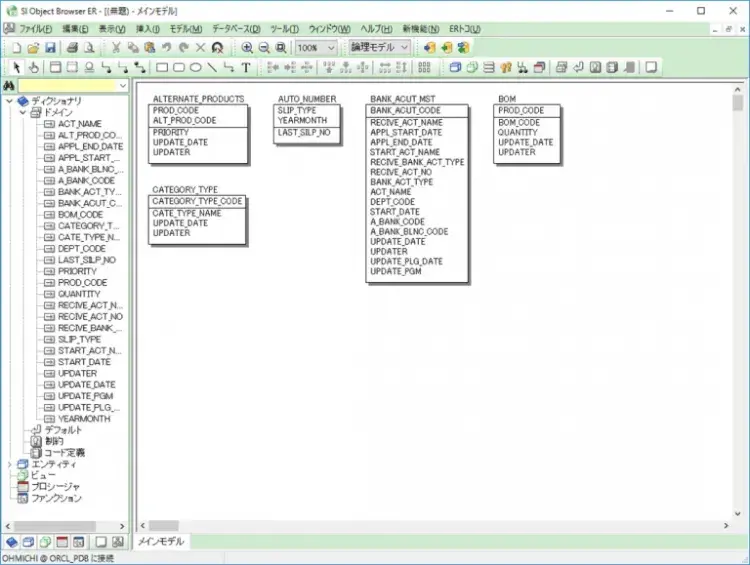Open the モデル menu
The height and width of the screenshot is (565, 750).
coord(185,29)
